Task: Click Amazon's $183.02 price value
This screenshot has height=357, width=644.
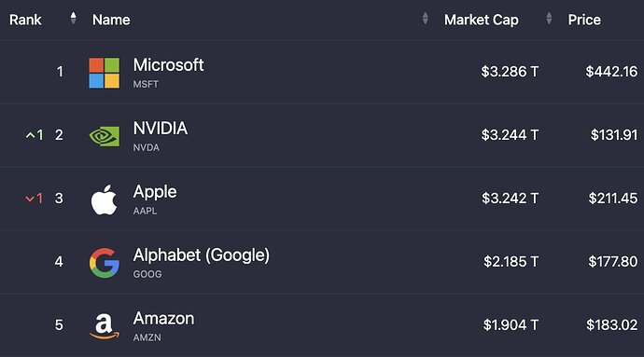Action: tap(612, 325)
